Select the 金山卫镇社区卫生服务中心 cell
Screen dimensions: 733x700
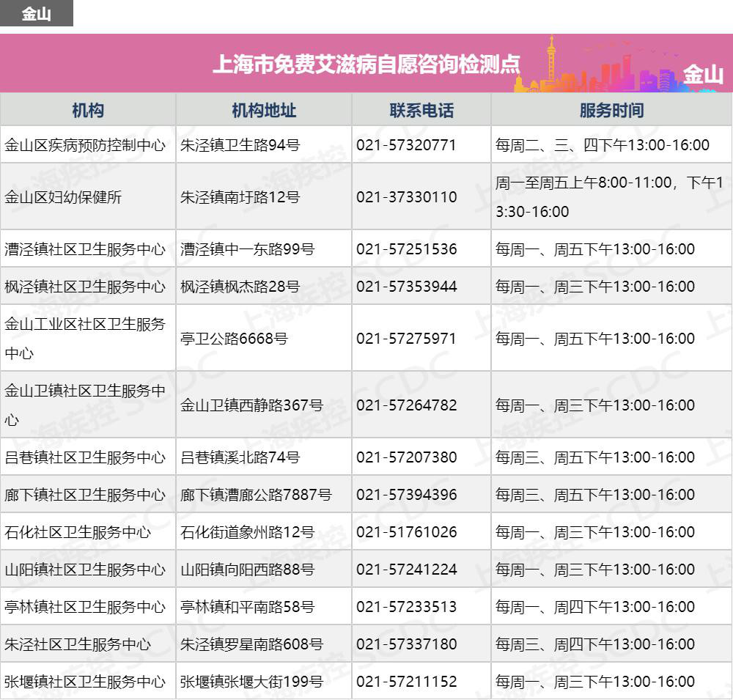tap(85, 405)
